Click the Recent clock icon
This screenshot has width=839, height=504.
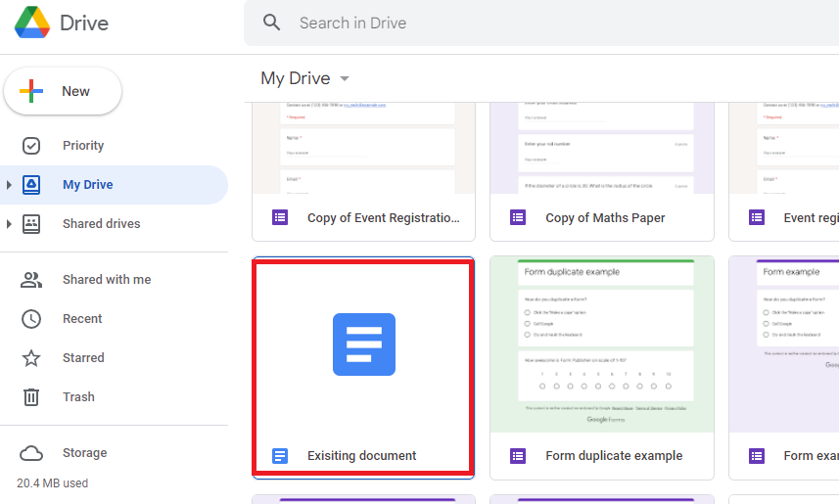click(31, 319)
